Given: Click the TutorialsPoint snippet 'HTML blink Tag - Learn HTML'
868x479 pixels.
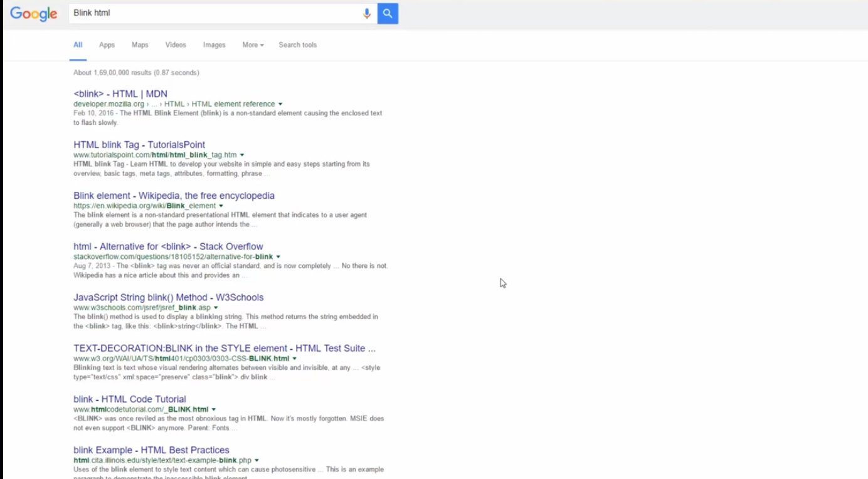Looking at the screenshot, I should [x=221, y=169].
